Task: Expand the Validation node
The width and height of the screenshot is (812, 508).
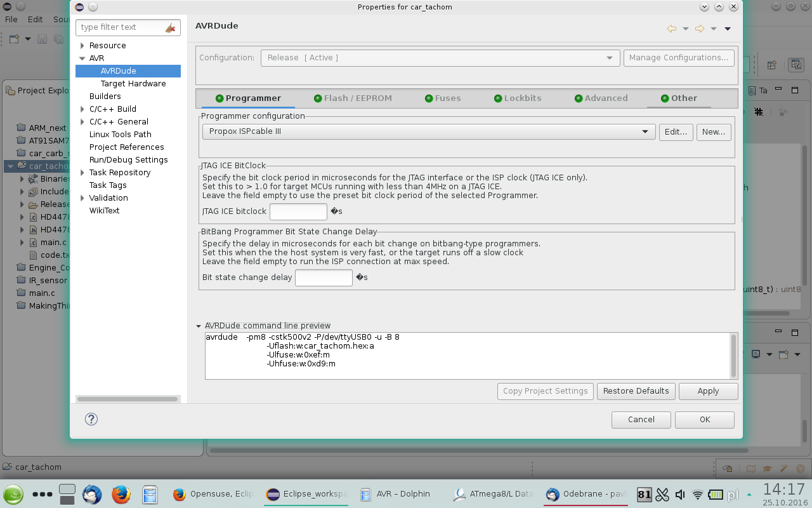Action: (82, 198)
